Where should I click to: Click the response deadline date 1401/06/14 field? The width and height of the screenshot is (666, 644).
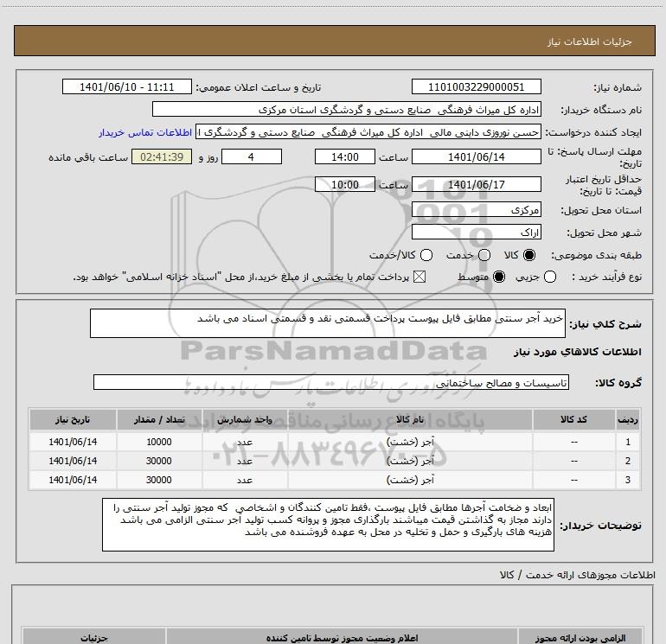pyautogui.click(x=476, y=156)
